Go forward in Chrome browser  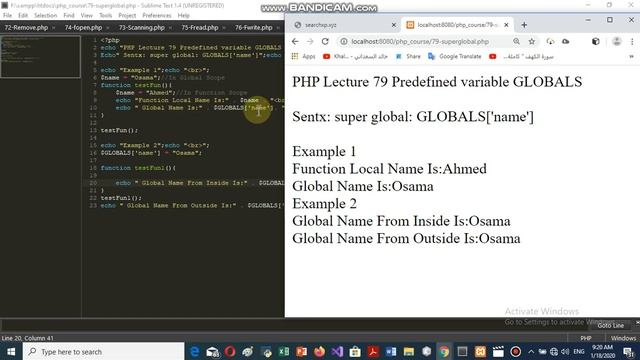[310, 42]
